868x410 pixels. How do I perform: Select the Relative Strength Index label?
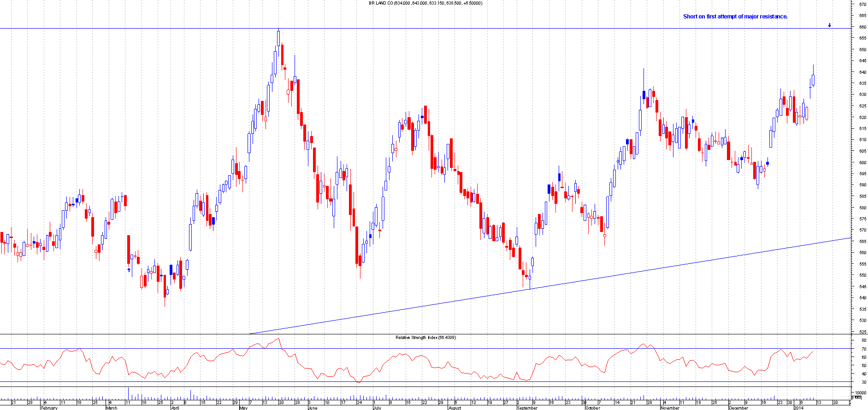pyautogui.click(x=425, y=338)
